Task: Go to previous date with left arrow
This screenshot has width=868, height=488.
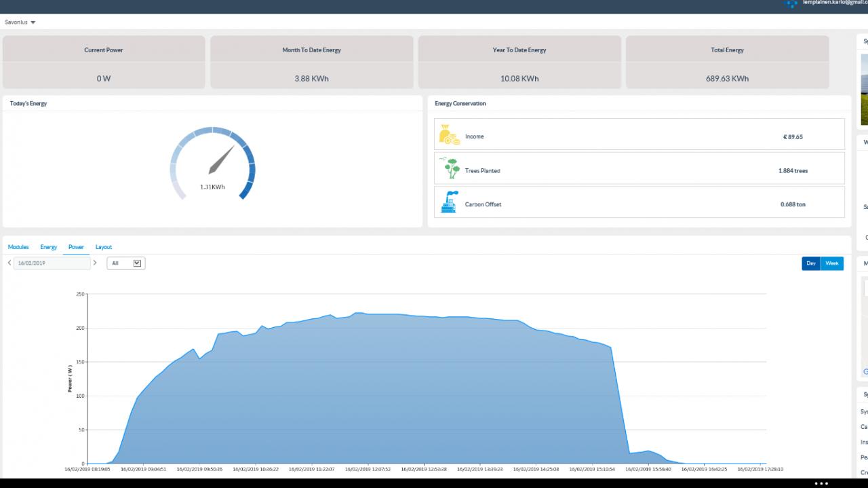Action: 9,263
